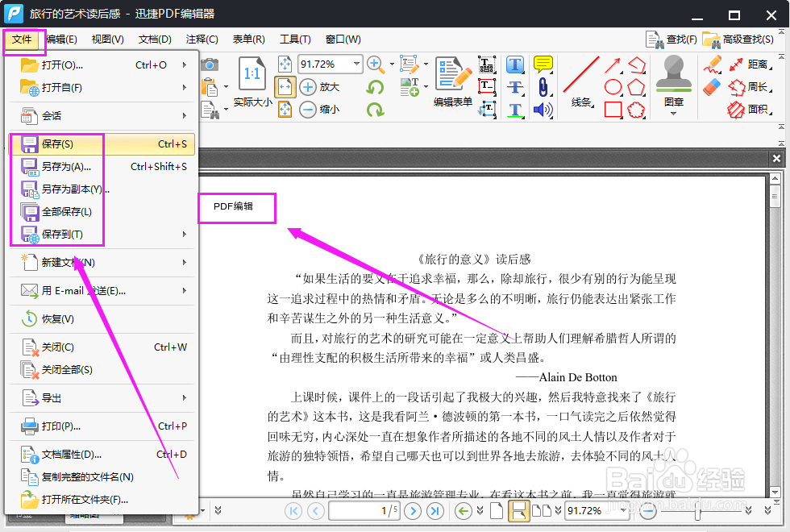The height and width of the screenshot is (532, 790).
Task: Rotate counterclockwise with green arrow icon
Action: click(x=375, y=87)
